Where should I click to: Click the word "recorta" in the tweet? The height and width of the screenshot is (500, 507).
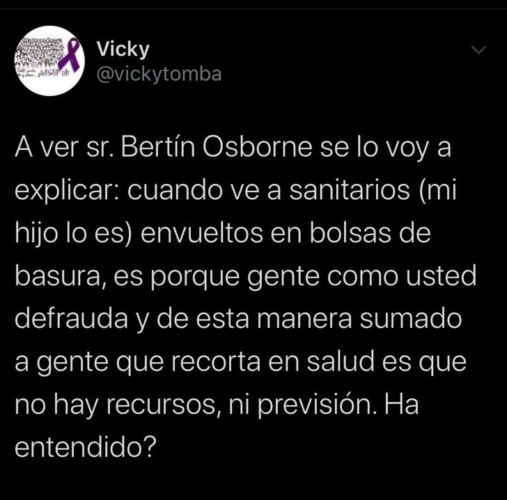click(x=216, y=362)
